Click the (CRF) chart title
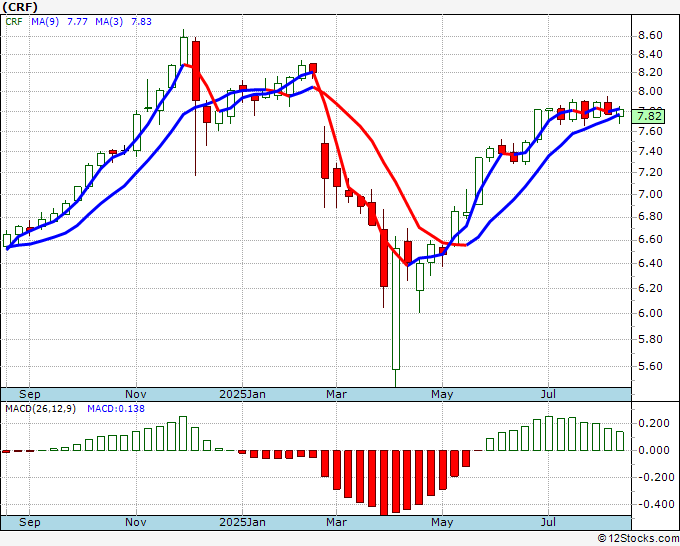 click(x=20, y=7)
